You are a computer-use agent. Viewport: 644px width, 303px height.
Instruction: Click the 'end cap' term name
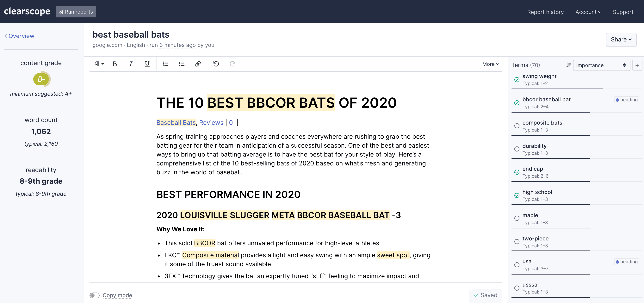532,169
